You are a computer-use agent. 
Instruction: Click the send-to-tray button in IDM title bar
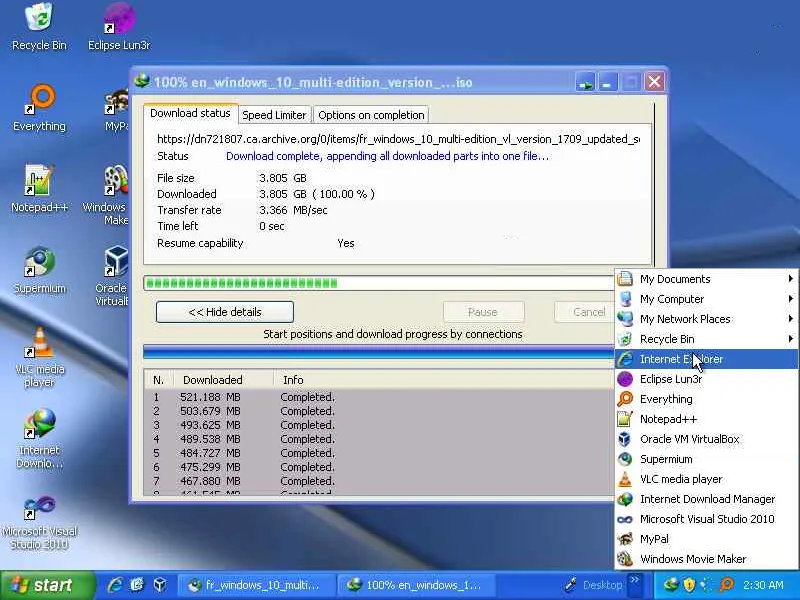click(x=586, y=82)
